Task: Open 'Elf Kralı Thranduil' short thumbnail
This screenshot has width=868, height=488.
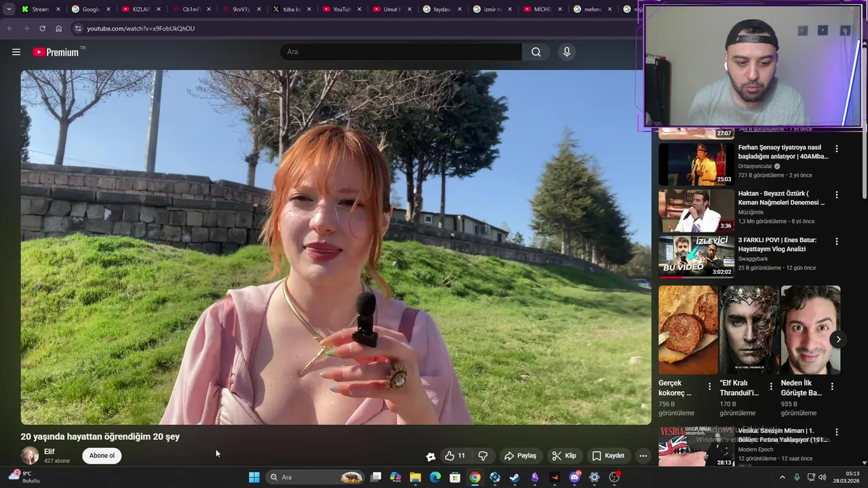Action: coord(749,330)
